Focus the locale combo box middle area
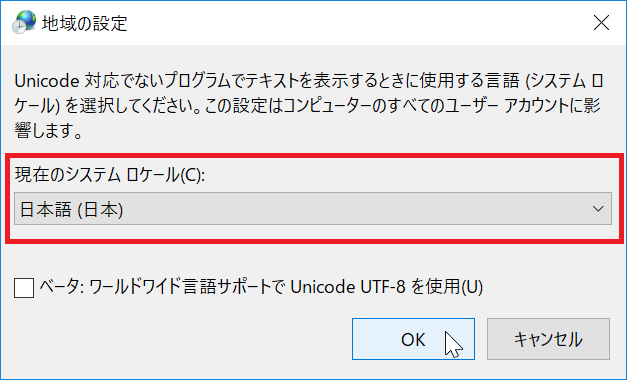Viewport: 627px width, 380px height. 313,209
